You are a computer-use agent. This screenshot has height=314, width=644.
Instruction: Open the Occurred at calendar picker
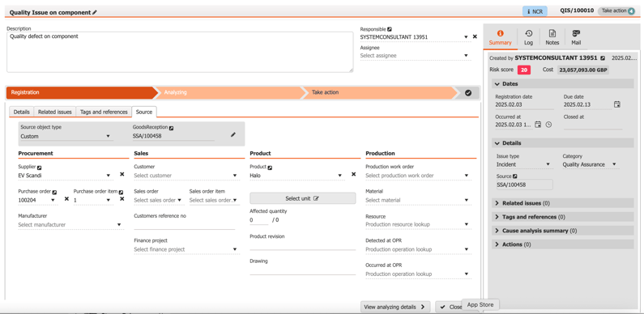tap(538, 125)
